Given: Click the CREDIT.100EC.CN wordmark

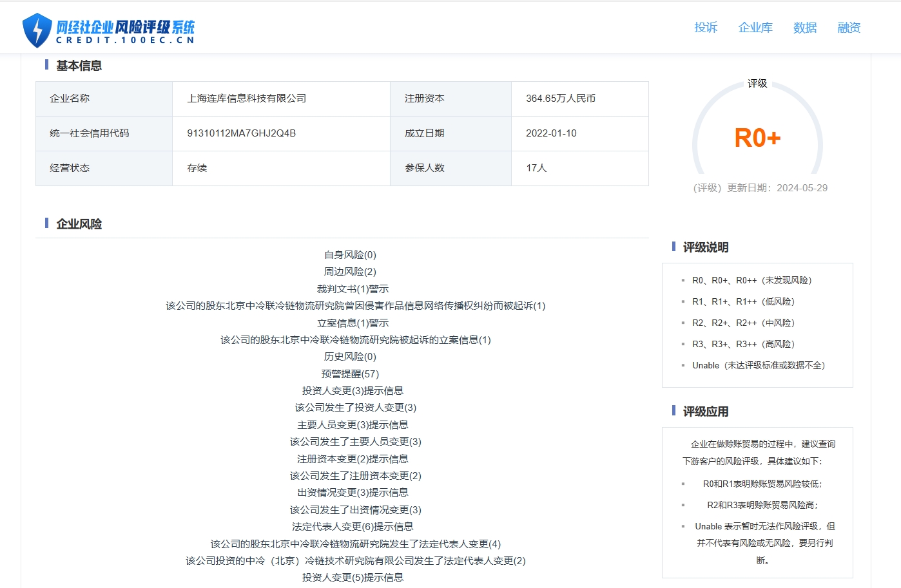Looking at the screenshot, I should [126, 41].
